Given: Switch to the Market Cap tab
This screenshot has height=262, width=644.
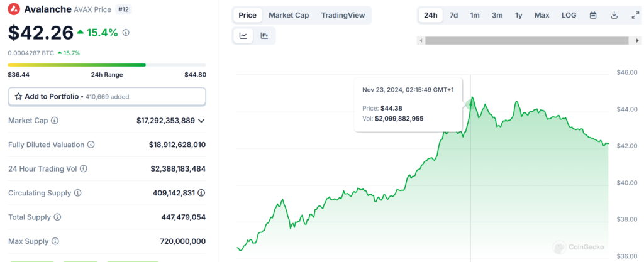Looking at the screenshot, I should point(289,15).
